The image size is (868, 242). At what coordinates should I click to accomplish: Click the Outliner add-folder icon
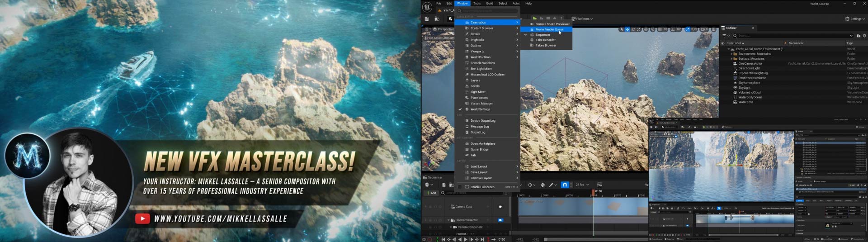[859, 35]
